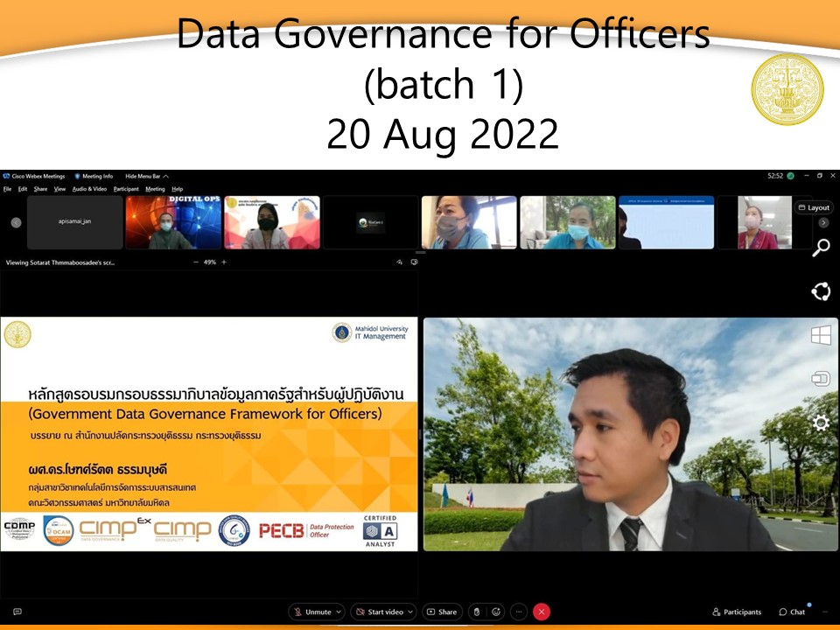Open the Audio & Video menu

pyautogui.click(x=89, y=189)
